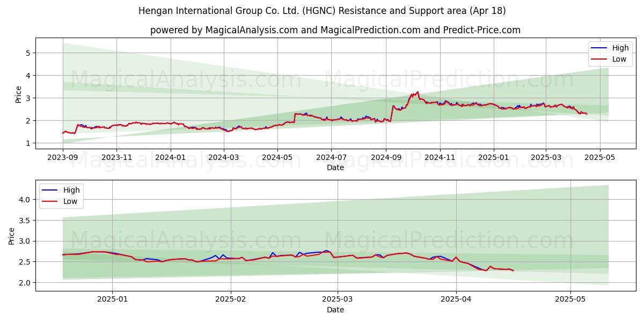Click the '2025-05' tick label on the bottom chart
This screenshot has height=322, width=644.
[570, 299]
